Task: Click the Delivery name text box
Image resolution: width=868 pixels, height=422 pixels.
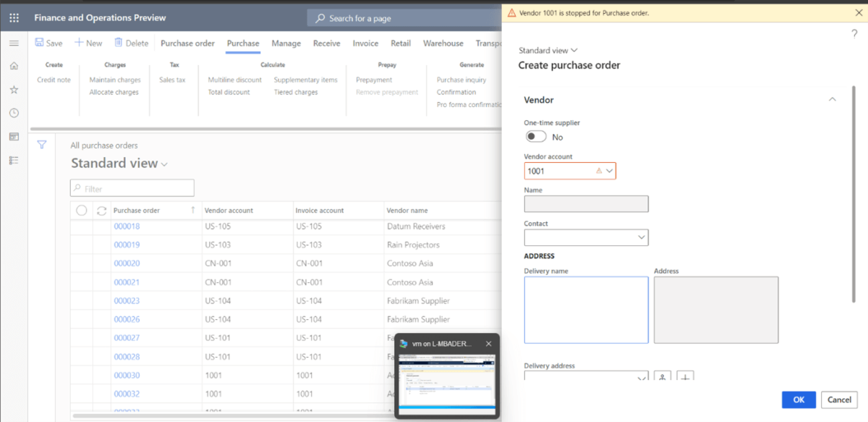Action: [586, 310]
